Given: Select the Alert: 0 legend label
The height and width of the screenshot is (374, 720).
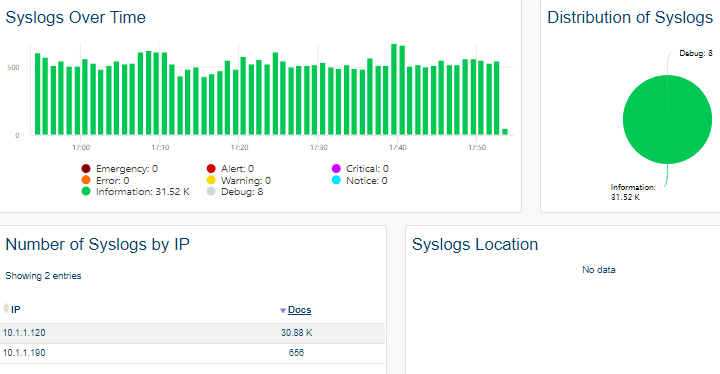Looking at the screenshot, I should coord(237,169).
